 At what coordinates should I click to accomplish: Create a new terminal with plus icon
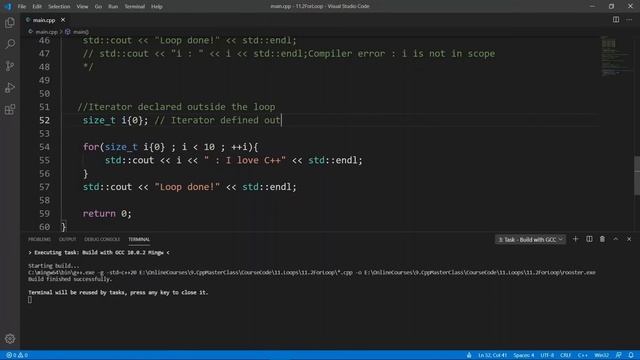(576, 239)
